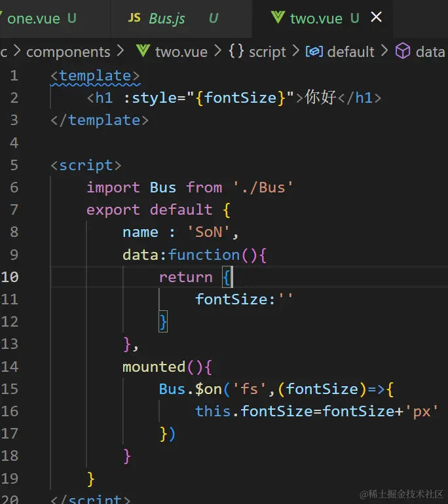Image resolution: width=448 pixels, height=504 pixels.
Task: Expand chevron after script breadcrumb
Action: [x=295, y=51]
